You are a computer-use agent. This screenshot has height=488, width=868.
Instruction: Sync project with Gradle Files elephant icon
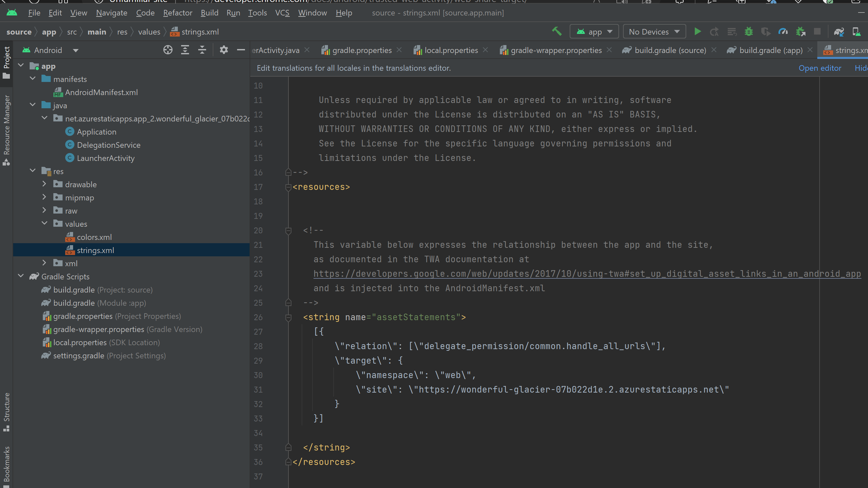pos(839,32)
